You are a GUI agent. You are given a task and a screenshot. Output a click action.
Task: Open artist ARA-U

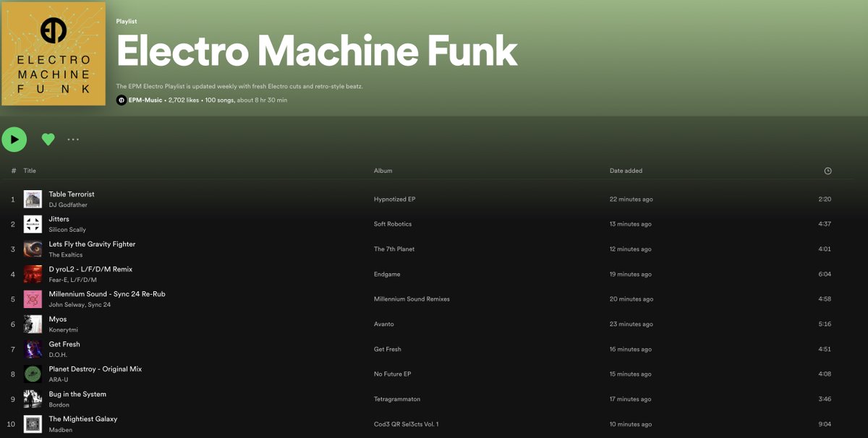pyautogui.click(x=59, y=379)
